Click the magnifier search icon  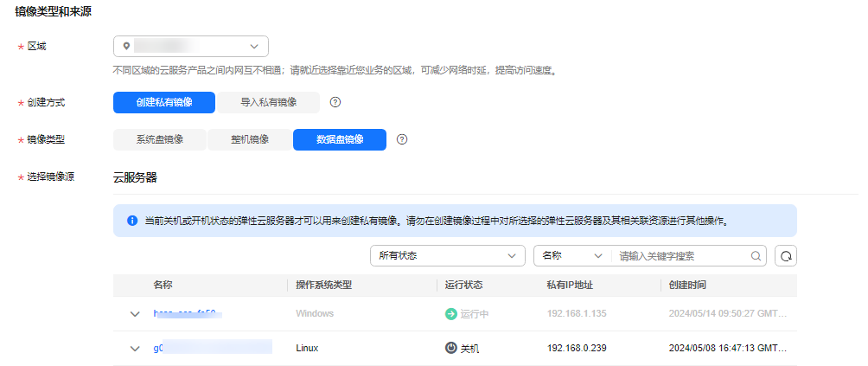click(x=756, y=256)
